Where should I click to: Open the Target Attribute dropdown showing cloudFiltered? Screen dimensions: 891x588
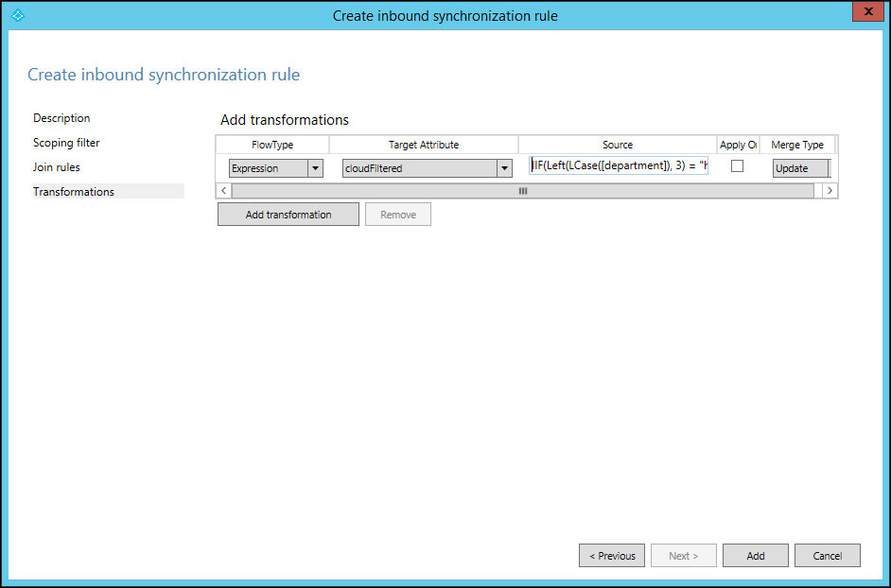click(x=504, y=167)
